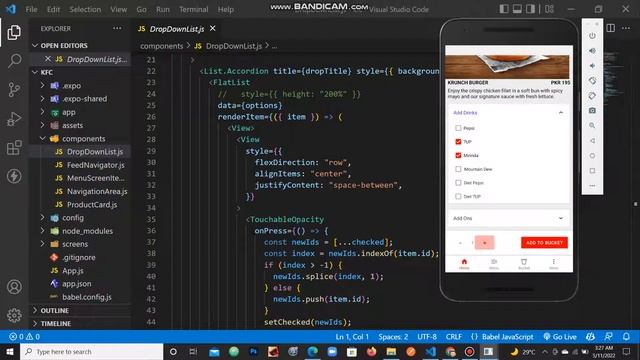The height and width of the screenshot is (360, 640).
Task: Open the File menu
Action: [31, 9]
